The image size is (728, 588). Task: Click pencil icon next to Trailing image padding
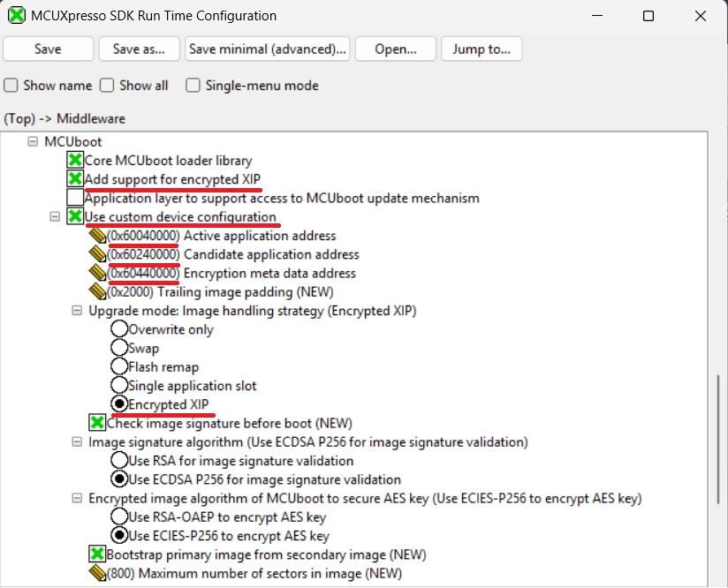pos(97,291)
